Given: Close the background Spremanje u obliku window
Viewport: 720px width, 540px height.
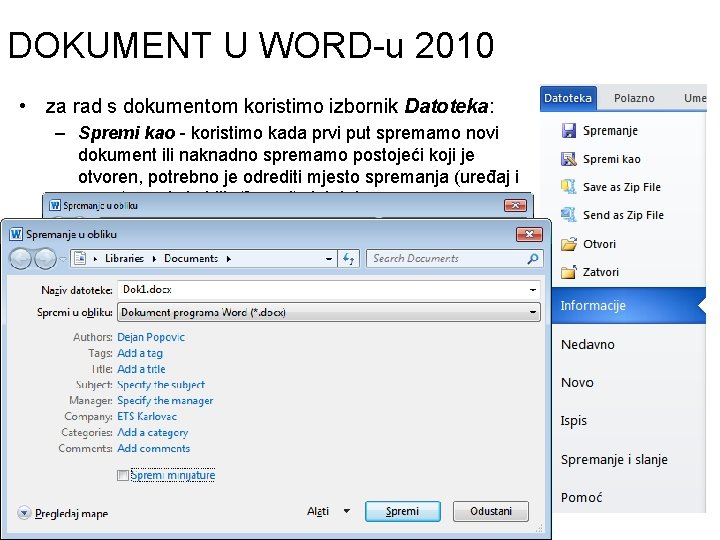Looking at the screenshot, I should point(515,205).
